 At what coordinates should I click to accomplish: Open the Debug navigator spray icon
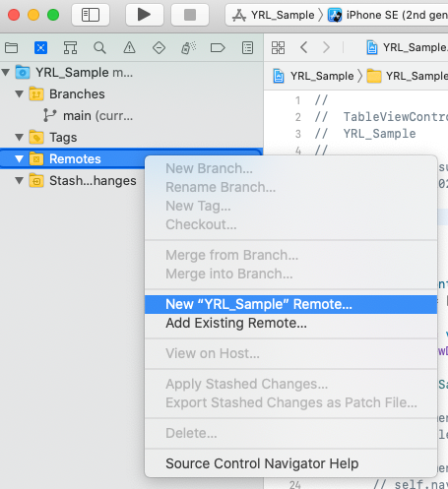coord(188,48)
